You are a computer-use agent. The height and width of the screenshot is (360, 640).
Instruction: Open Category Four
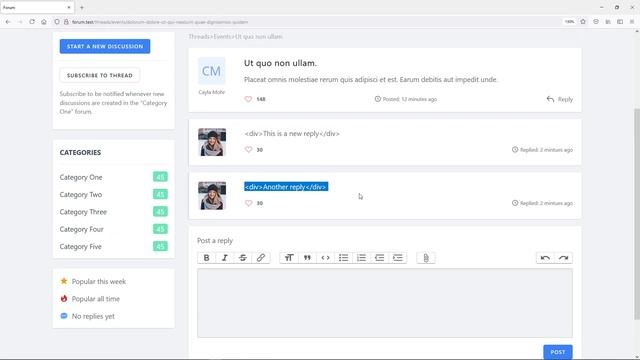tap(81, 229)
